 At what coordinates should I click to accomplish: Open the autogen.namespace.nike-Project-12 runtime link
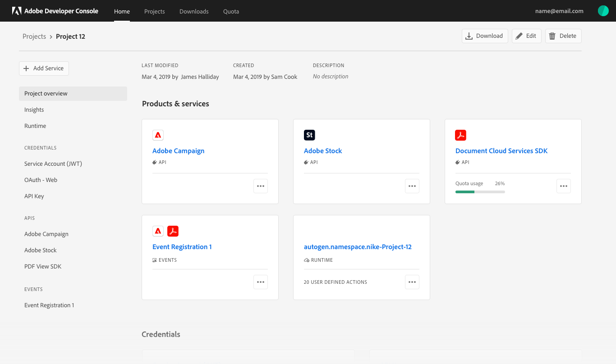coord(358,246)
